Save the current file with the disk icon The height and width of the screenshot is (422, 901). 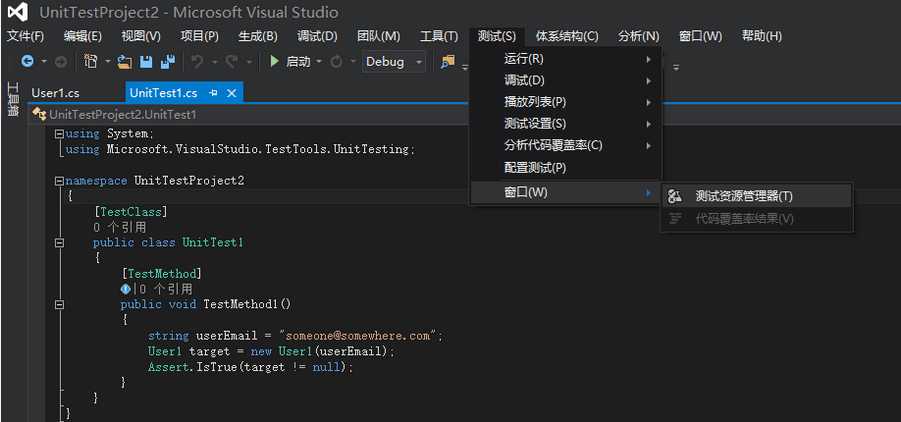coord(146,62)
